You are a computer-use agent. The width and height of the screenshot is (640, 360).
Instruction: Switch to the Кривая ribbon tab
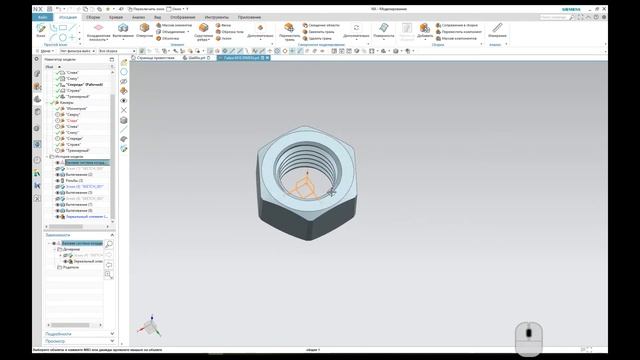click(116, 17)
